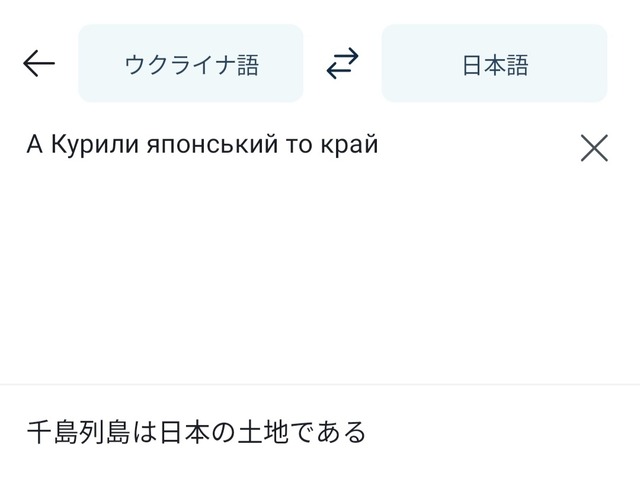Tap 土地 in the translated sentence
Image resolution: width=640 pixels, height=479 pixels.
point(263,432)
